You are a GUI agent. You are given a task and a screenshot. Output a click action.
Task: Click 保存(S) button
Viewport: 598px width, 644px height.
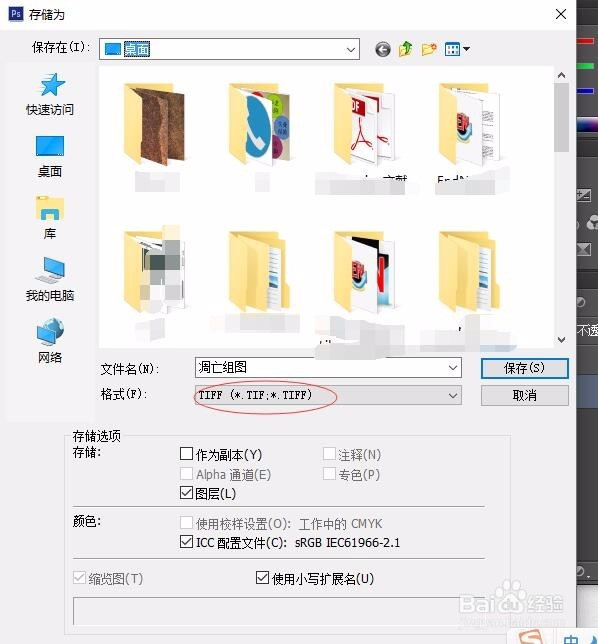pyautogui.click(x=525, y=368)
